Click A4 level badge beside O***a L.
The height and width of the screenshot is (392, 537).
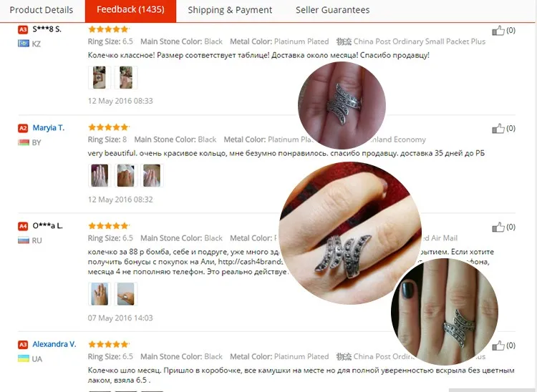point(23,226)
